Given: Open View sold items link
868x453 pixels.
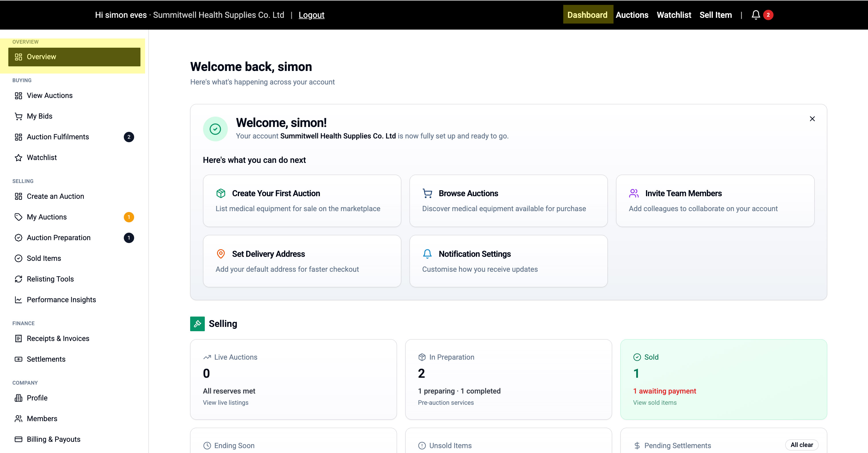Looking at the screenshot, I should [x=654, y=402].
